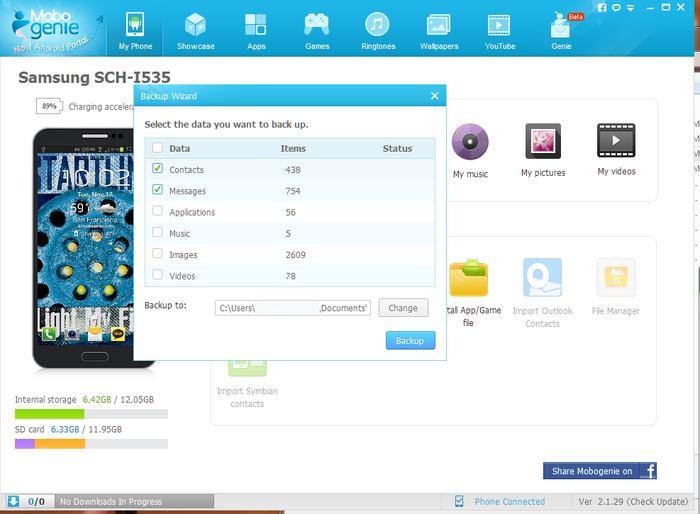Start backup with the Backup button
Viewport: 700px width, 514px height.
click(x=410, y=341)
